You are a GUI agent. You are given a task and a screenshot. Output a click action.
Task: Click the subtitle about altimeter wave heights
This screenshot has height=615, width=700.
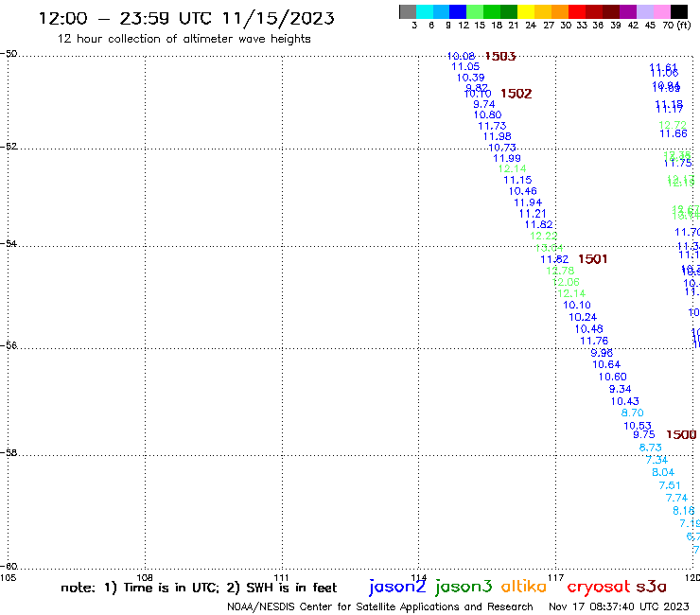click(x=184, y=39)
